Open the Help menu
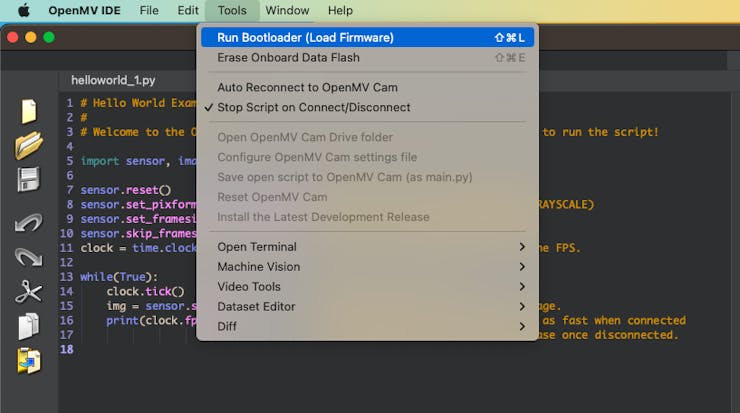This screenshot has height=413, width=740. [340, 10]
